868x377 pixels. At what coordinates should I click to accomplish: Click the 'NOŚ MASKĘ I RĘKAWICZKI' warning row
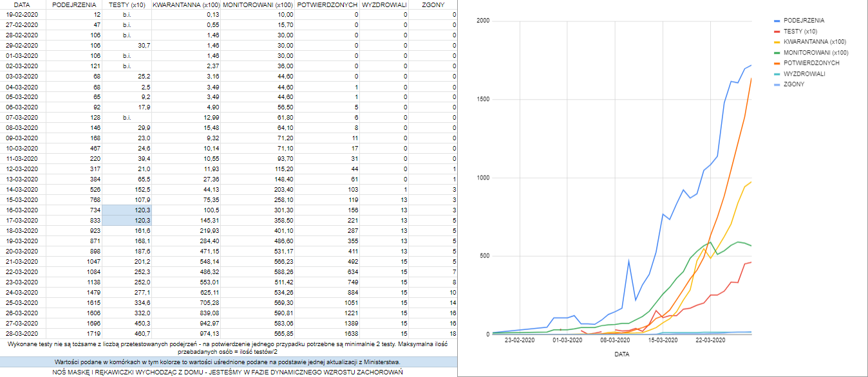click(x=229, y=372)
